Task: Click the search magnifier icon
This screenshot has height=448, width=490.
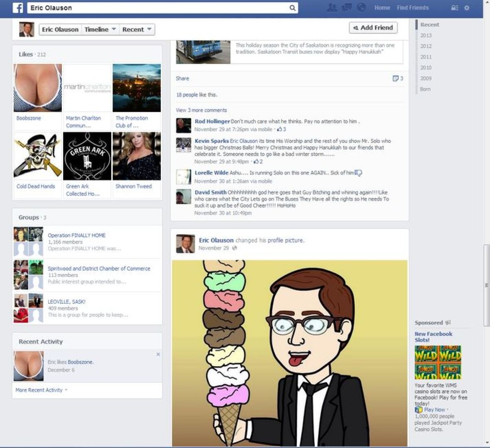Action: click(292, 8)
